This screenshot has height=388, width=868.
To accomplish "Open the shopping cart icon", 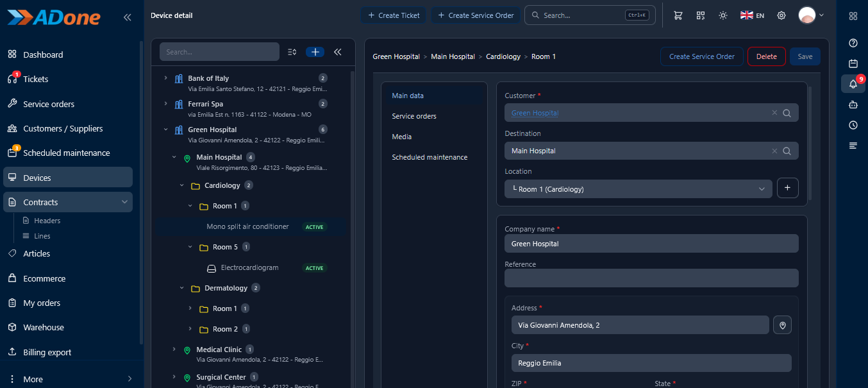I will point(678,15).
